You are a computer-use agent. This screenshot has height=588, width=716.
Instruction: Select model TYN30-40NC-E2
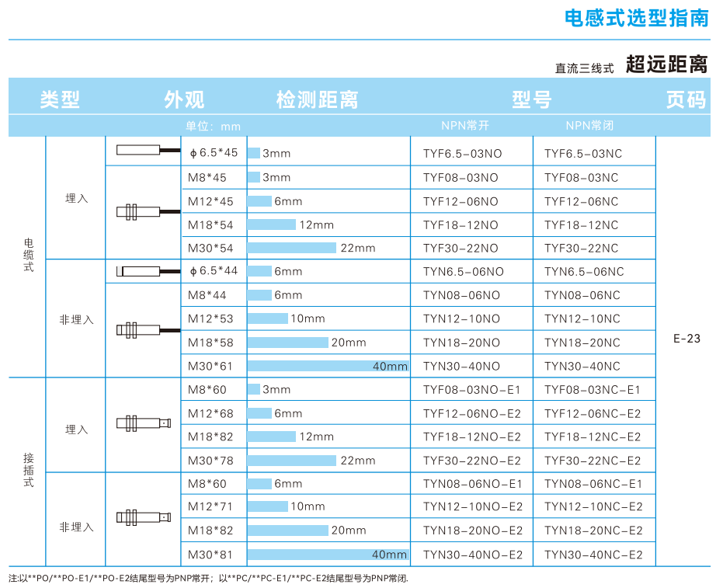593,555
